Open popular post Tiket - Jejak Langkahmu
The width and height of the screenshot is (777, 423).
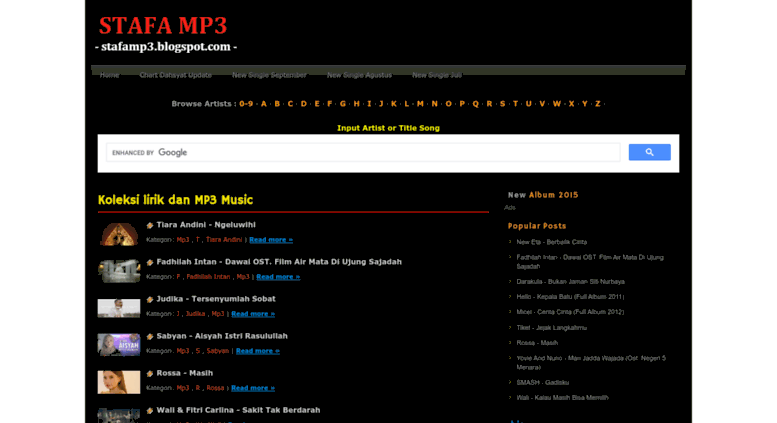552,328
